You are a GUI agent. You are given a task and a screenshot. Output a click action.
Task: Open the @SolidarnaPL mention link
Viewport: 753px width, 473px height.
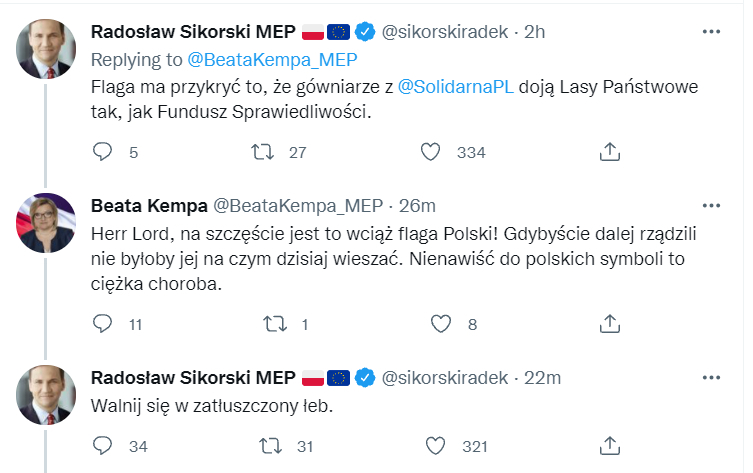tap(456, 86)
